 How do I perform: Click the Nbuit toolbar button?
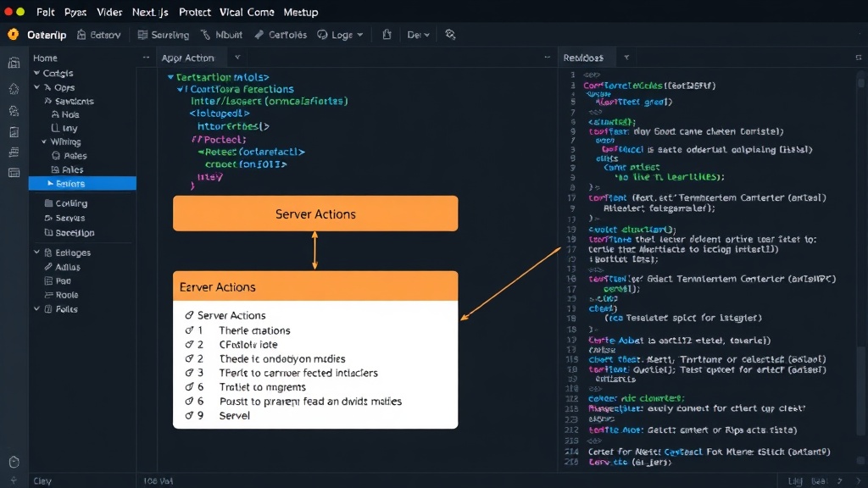click(221, 35)
